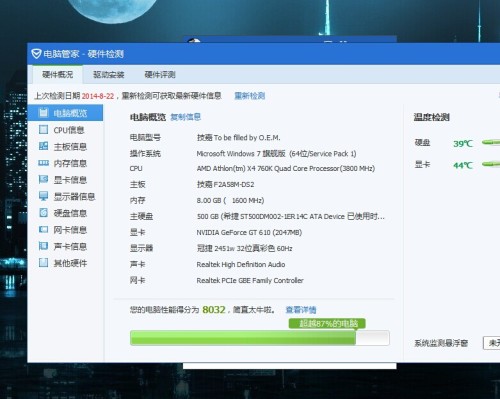Viewport: 500px width, 399px height.
Task: Open the 网卡信息 network card icon
Action: tap(43, 229)
